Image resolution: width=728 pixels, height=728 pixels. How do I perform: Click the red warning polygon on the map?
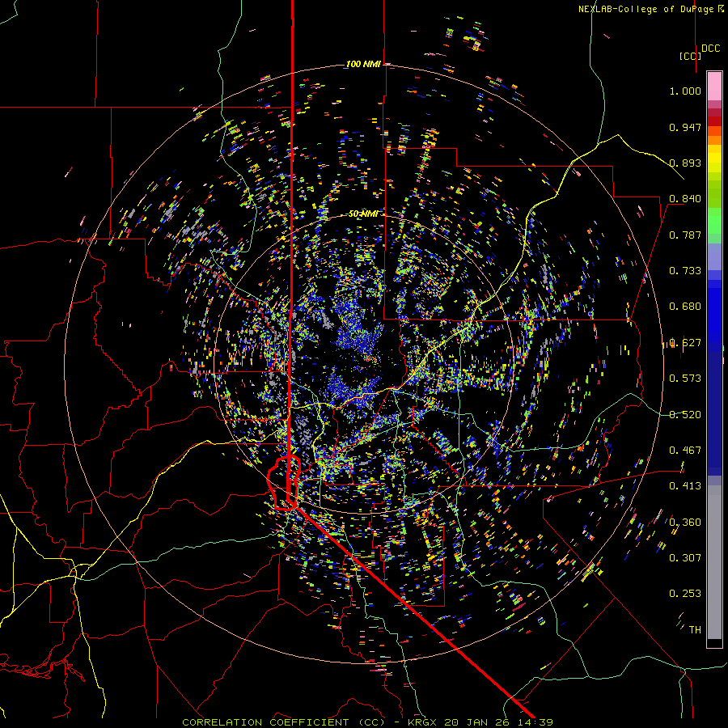[x=284, y=484]
